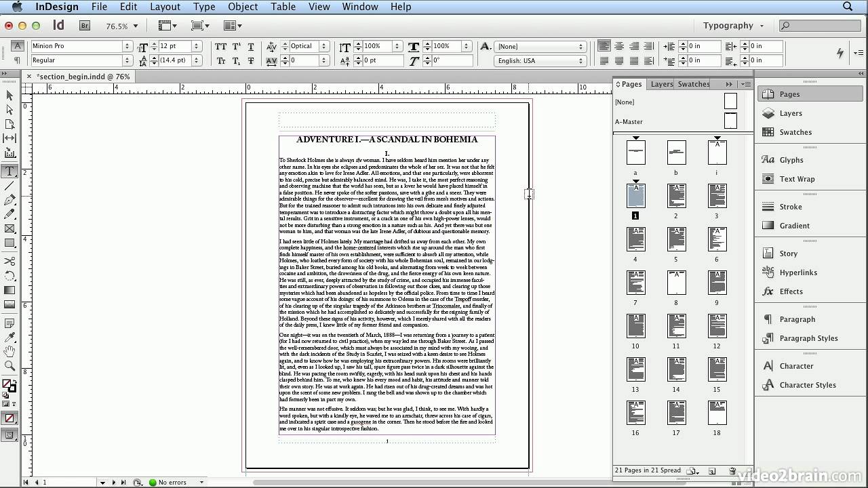
Task: Select the Direct Selection tool
Action: pyautogui.click(x=9, y=110)
